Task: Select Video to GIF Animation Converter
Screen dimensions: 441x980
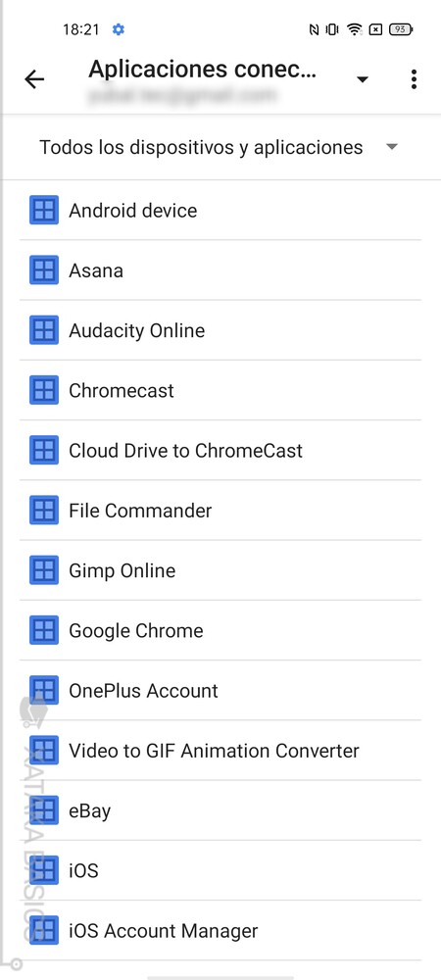Action: coord(220,750)
